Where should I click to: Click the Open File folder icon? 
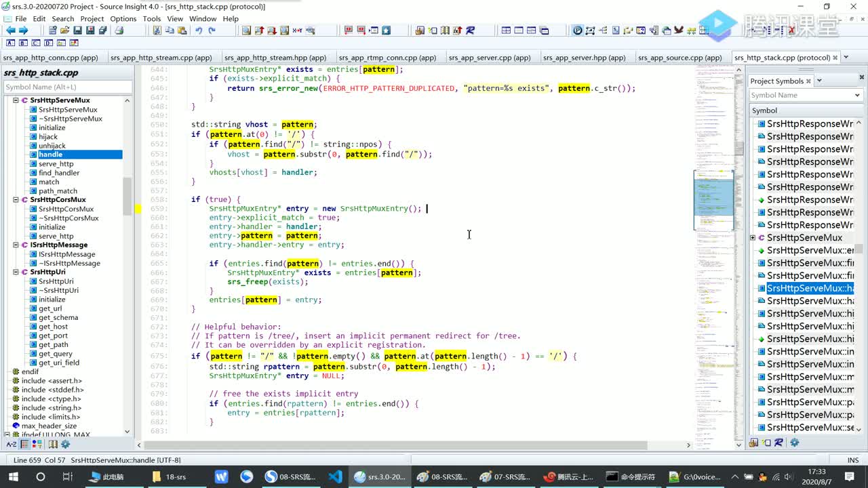[x=65, y=30]
